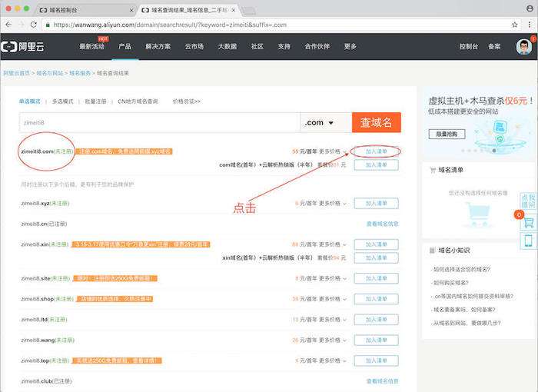Open CN地方域名查询
Image resolution: width=538 pixels, height=392 pixels.
point(138,101)
